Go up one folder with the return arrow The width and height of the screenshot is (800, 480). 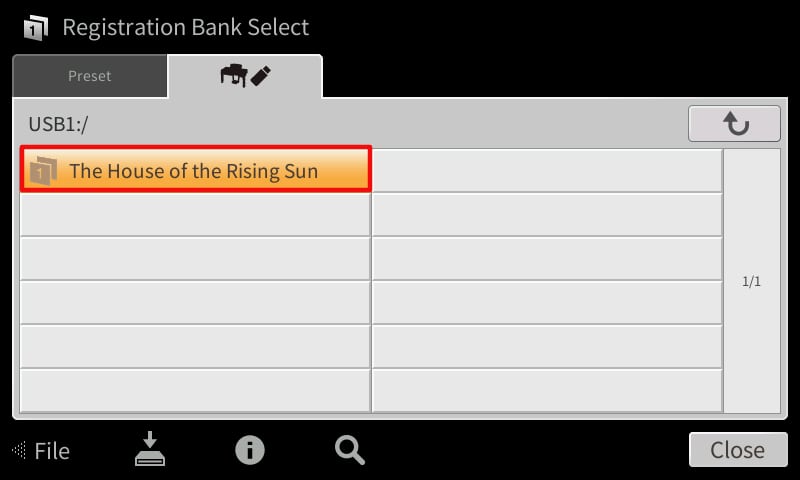(735, 124)
